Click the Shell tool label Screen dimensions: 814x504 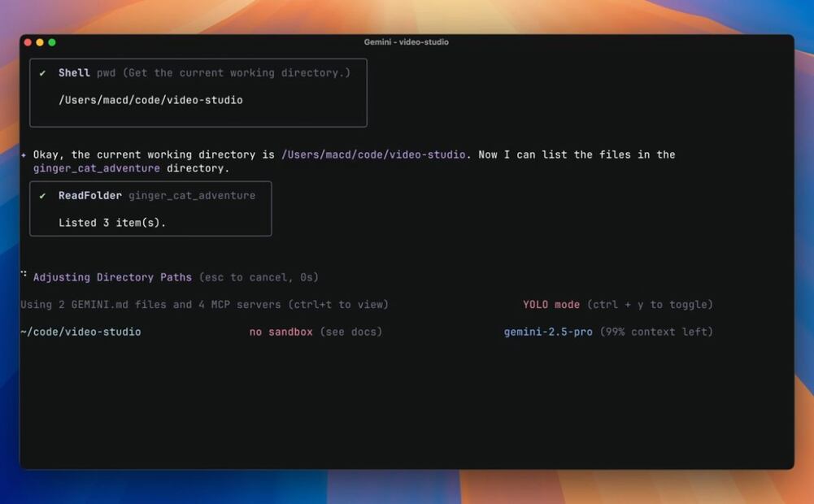(x=74, y=73)
